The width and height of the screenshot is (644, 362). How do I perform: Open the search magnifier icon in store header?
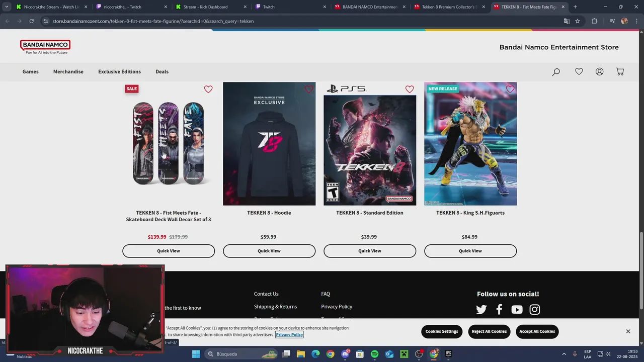[556, 72]
